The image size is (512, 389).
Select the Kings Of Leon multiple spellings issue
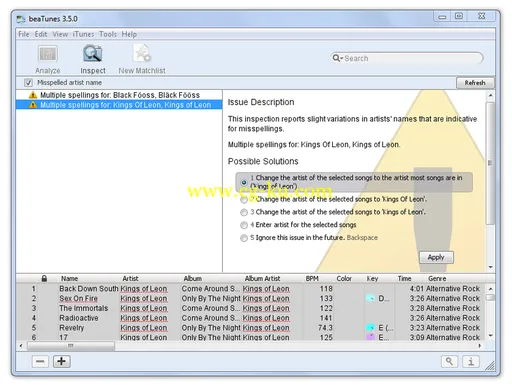[119, 105]
